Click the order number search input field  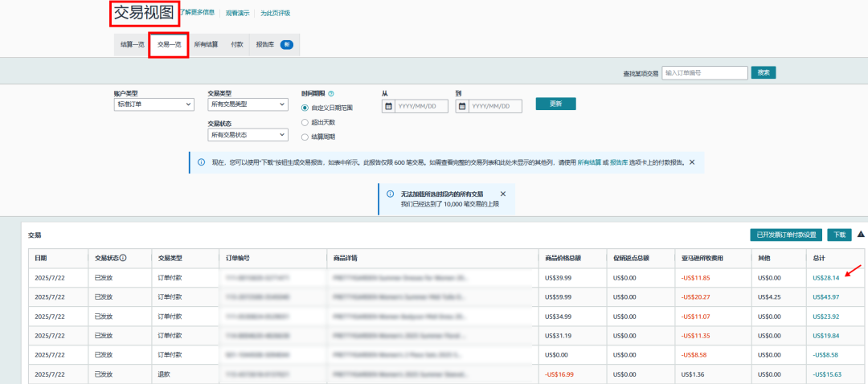(705, 73)
